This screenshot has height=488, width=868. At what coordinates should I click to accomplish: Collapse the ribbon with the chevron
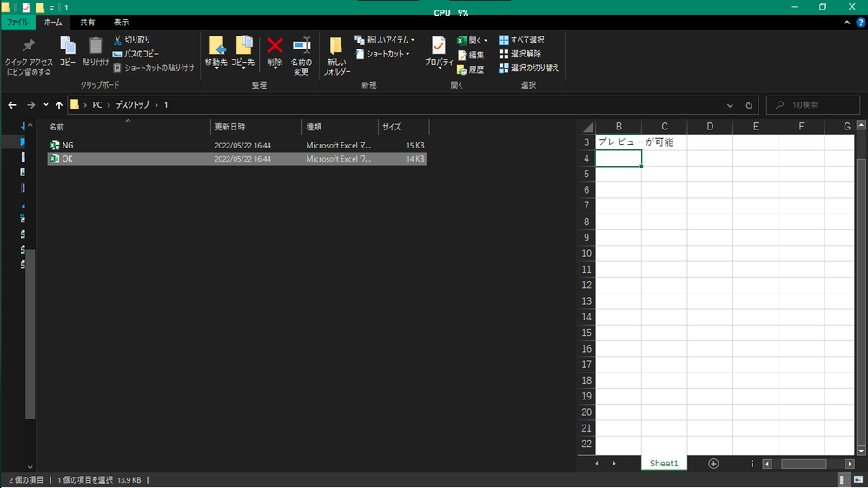click(847, 23)
